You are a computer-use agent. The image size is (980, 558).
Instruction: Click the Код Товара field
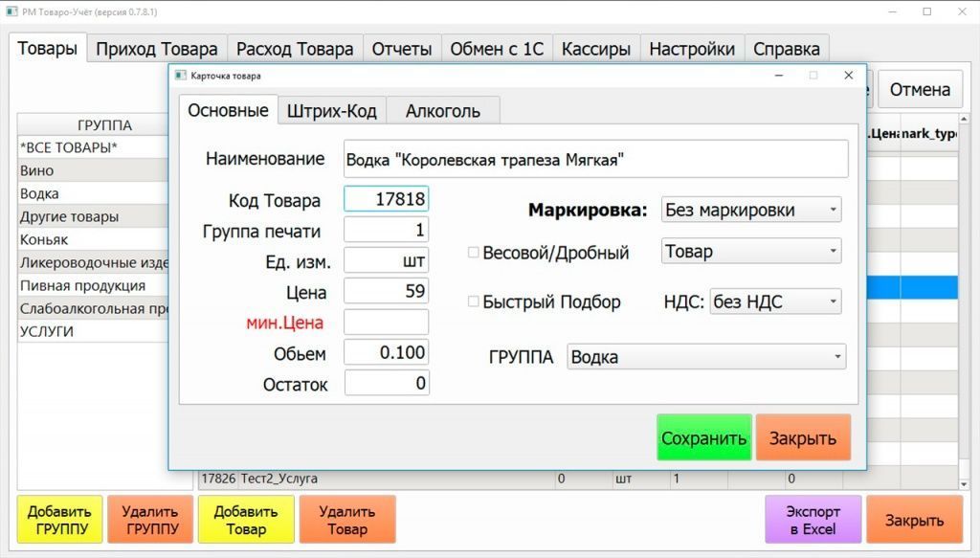coord(387,199)
